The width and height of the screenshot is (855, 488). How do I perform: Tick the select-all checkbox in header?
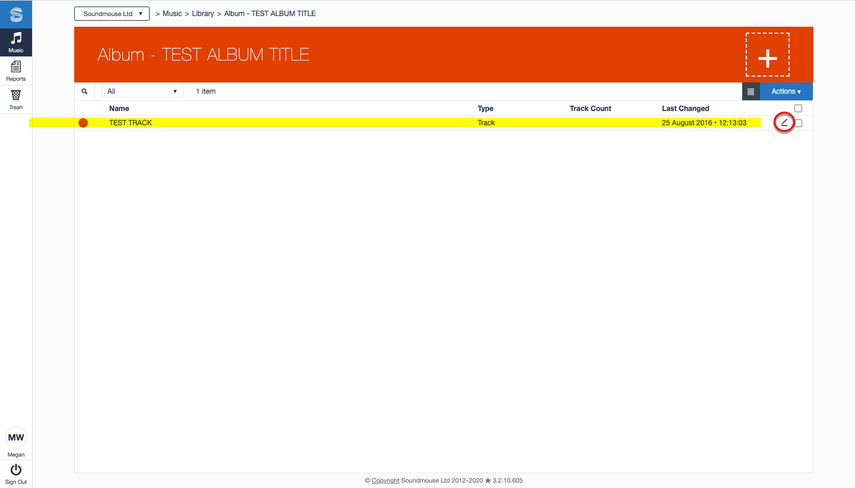[x=798, y=108]
